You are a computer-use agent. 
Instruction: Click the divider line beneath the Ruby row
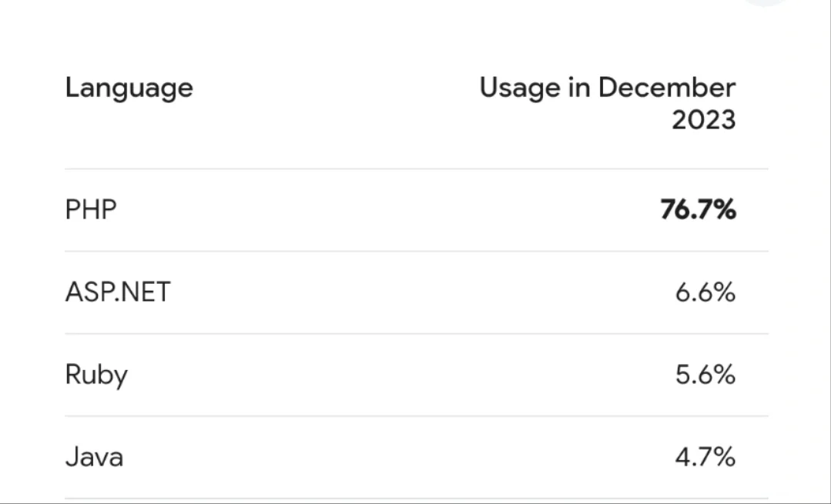tap(416, 416)
